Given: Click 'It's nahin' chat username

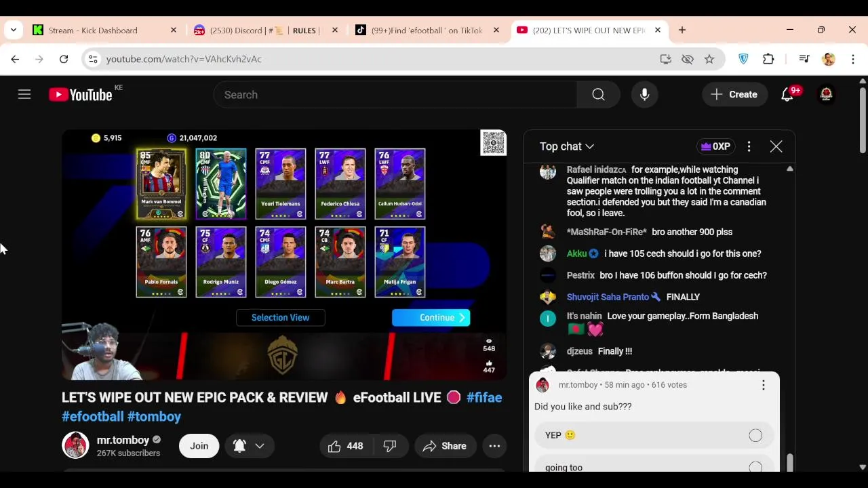Looking at the screenshot, I should (x=585, y=316).
